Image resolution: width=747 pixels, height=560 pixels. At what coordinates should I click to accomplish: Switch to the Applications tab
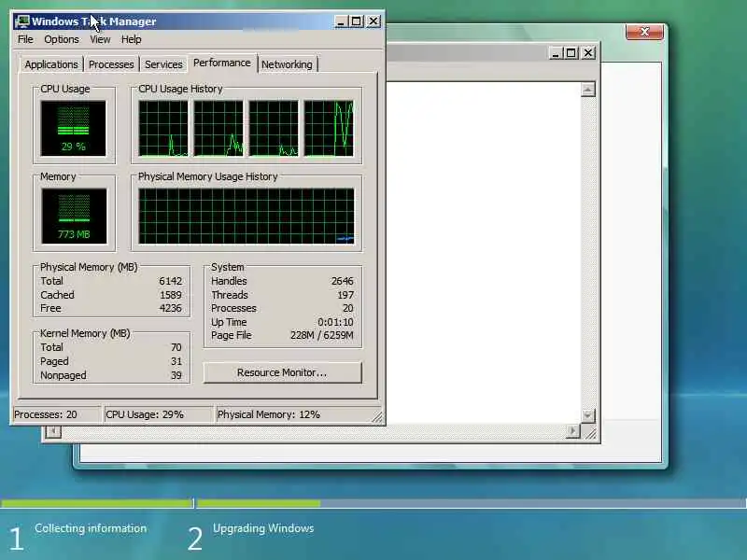point(51,64)
